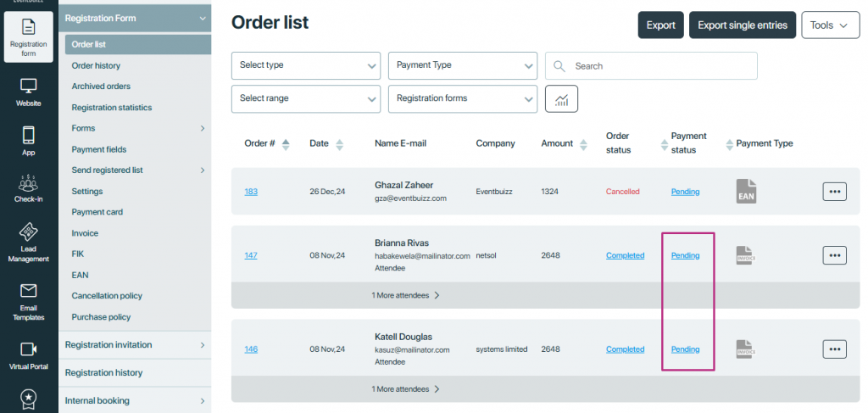Sort by Order status column arrows
The height and width of the screenshot is (413, 868).
pyautogui.click(x=665, y=144)
